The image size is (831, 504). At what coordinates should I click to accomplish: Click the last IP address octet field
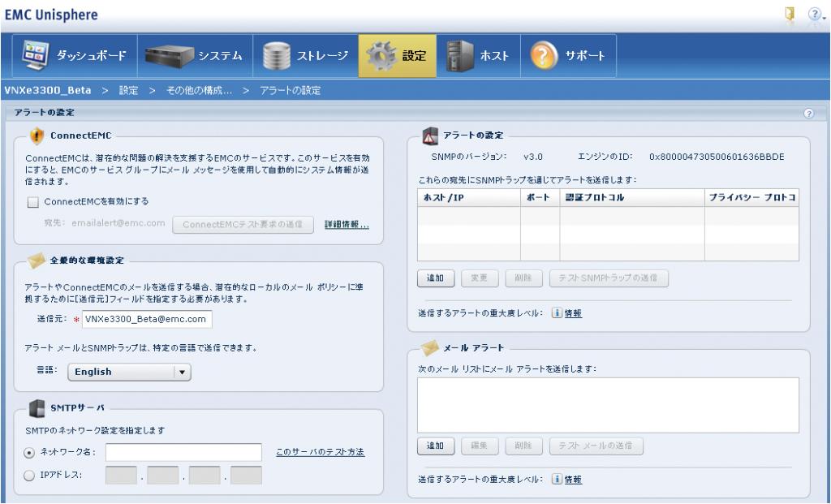(246, 476)
